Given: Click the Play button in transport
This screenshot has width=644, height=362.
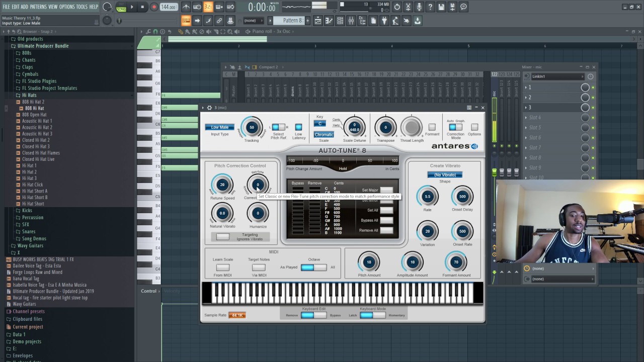Looking at the screenshot, I should click(132, 7).
